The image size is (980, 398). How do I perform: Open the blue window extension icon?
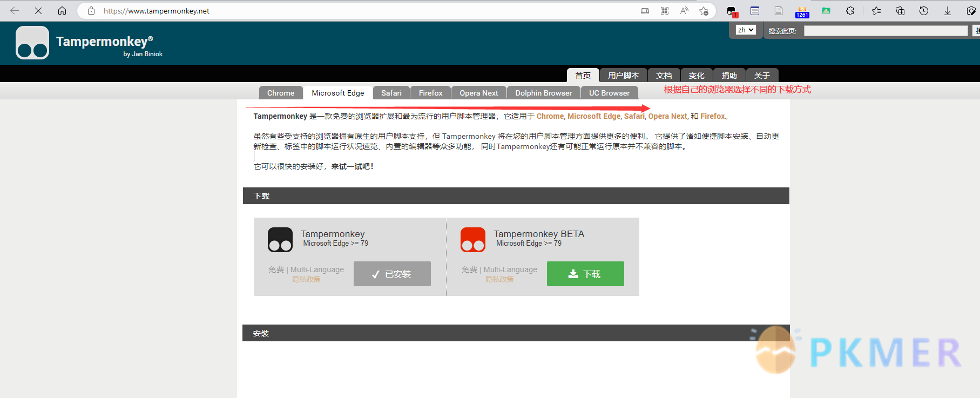tap(755, 11)
